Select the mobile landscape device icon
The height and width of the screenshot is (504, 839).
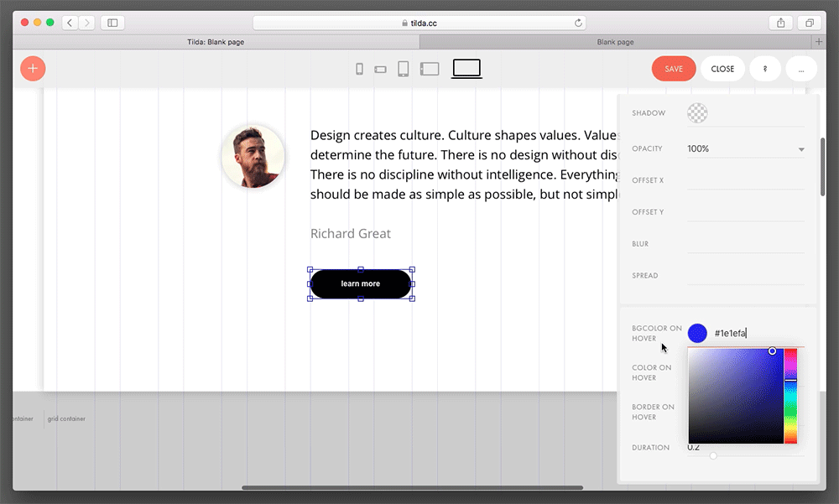[380, 70]
